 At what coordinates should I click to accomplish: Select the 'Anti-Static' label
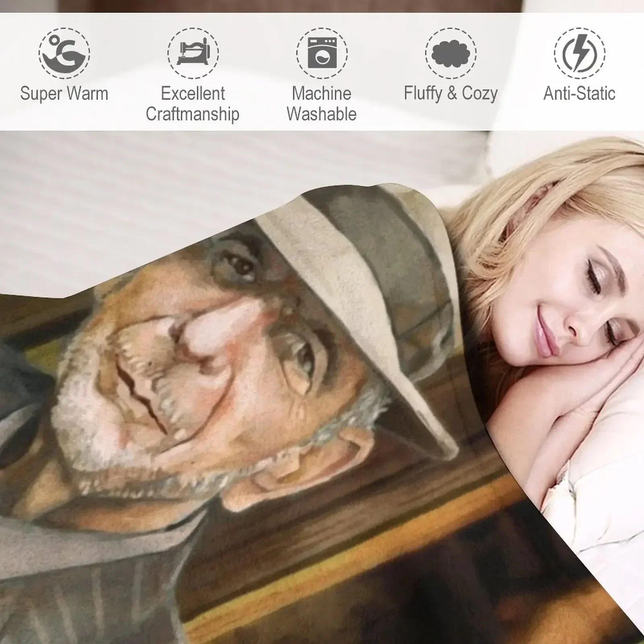coord(579,93)
